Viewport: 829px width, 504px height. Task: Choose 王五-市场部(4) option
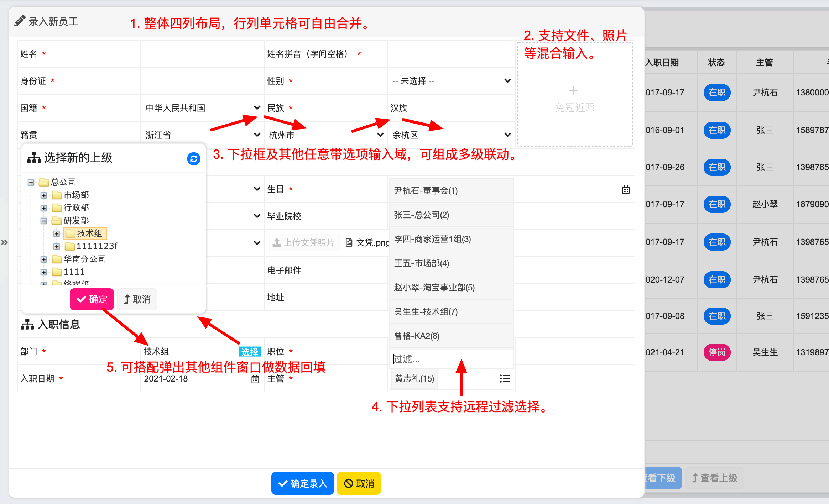point(422,263)
